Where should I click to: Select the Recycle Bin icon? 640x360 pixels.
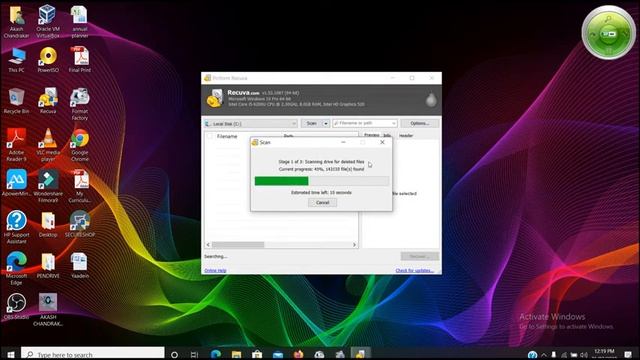(16, 101)
